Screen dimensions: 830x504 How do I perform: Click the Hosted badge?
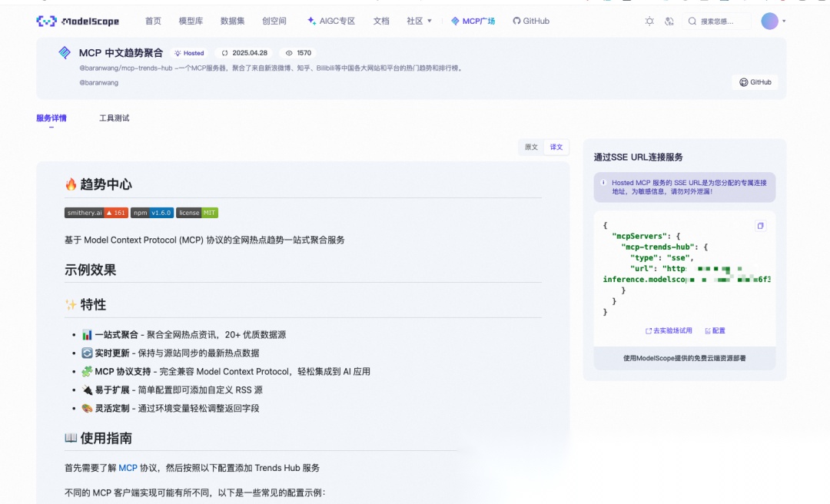(189, 53)
